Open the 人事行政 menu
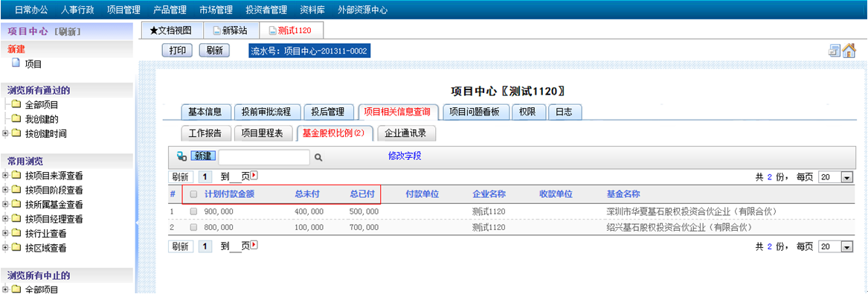Viewport: 868px width, 297px height. [77, 10]
